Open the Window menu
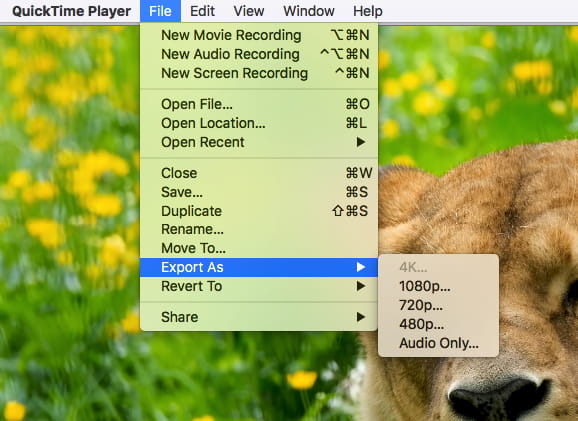This screenshot has width=578, height=421. (309, 11)
